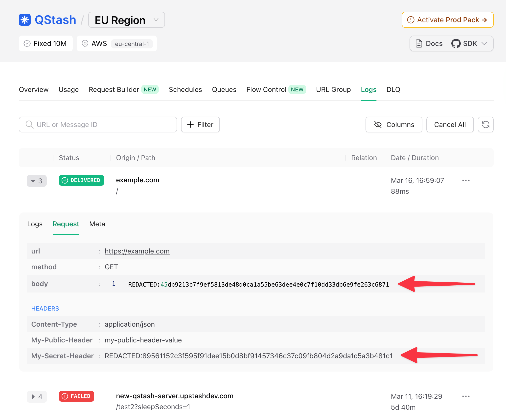Open the Usage tab
Screen dimensions: 506x420
point(69,89)
